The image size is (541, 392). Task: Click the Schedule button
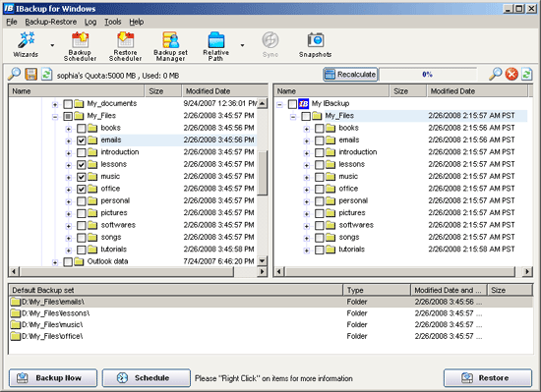(146, 378)
